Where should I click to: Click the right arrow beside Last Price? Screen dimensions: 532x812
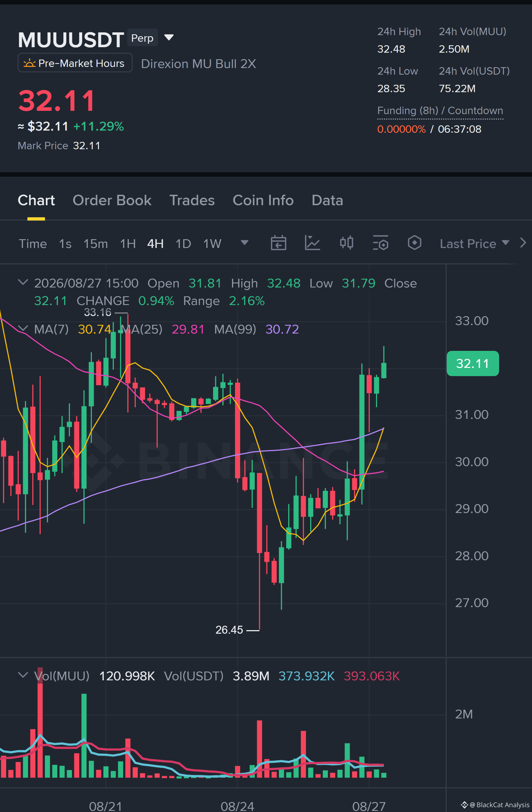click(x=523, y=243)
